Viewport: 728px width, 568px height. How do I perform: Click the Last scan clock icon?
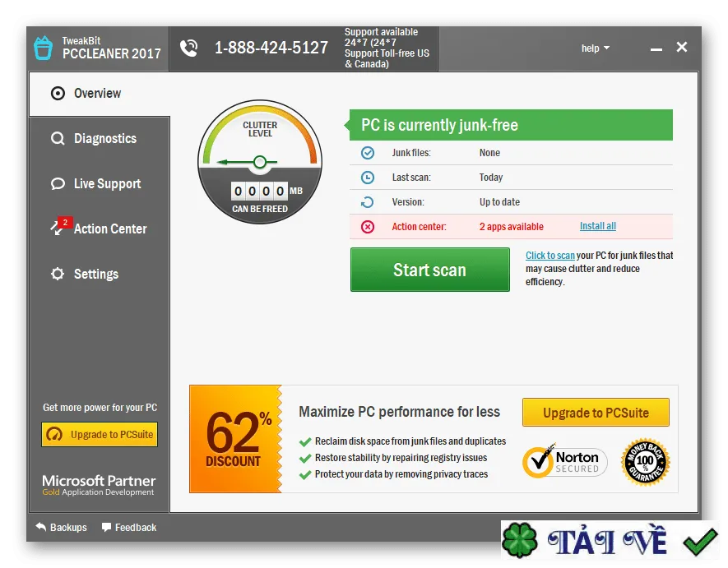click(367, 178)
